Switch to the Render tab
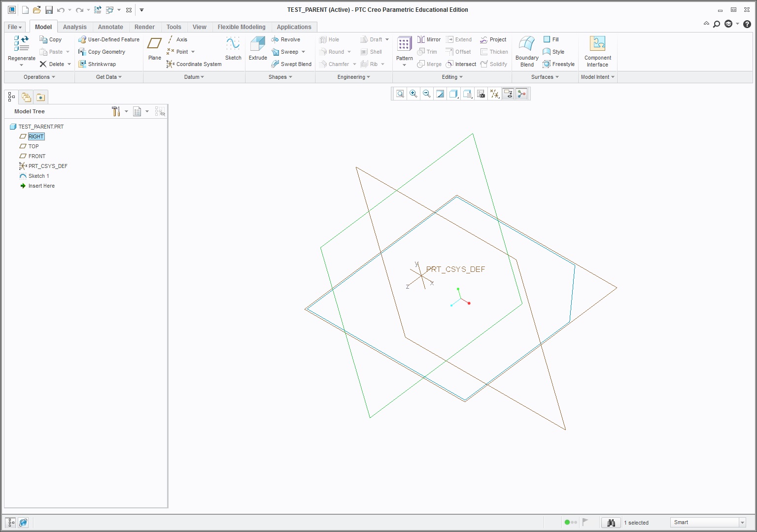The width and height of the screenshot is (757, 532). point(144,27)
